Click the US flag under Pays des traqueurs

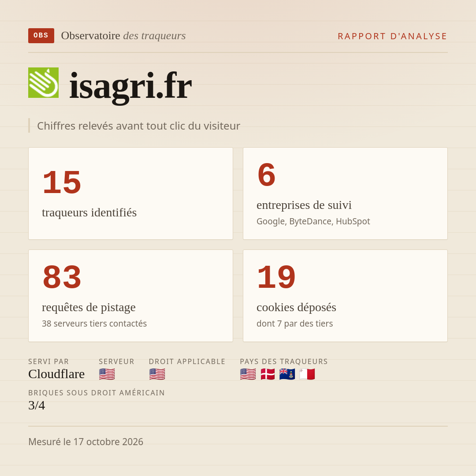click(248, 374)
